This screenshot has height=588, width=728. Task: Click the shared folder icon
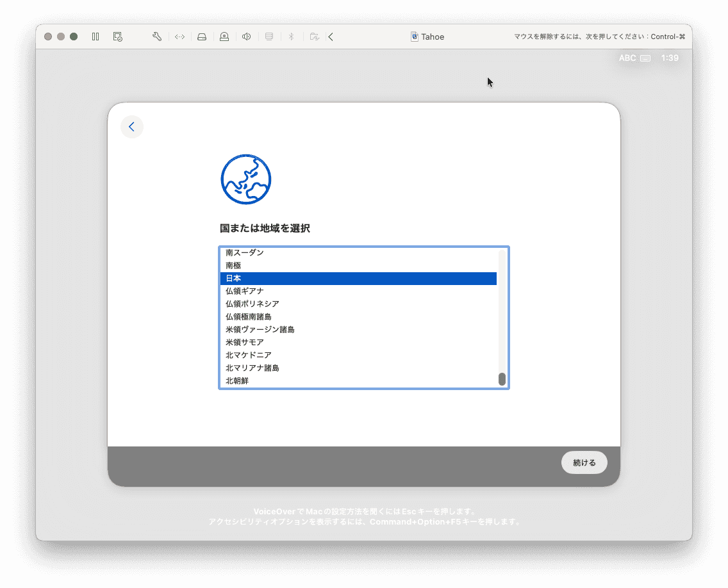pyautogui.click(x=314, y=37)
